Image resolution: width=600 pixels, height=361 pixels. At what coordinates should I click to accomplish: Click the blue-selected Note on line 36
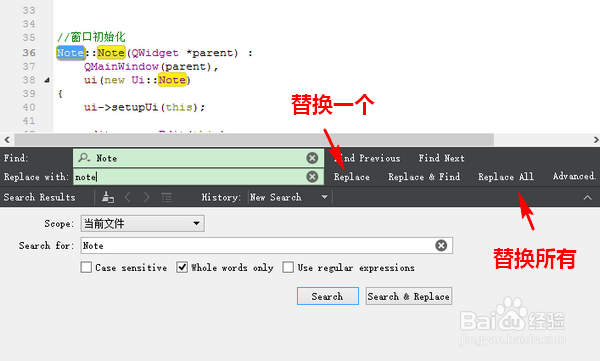(70, 52)
